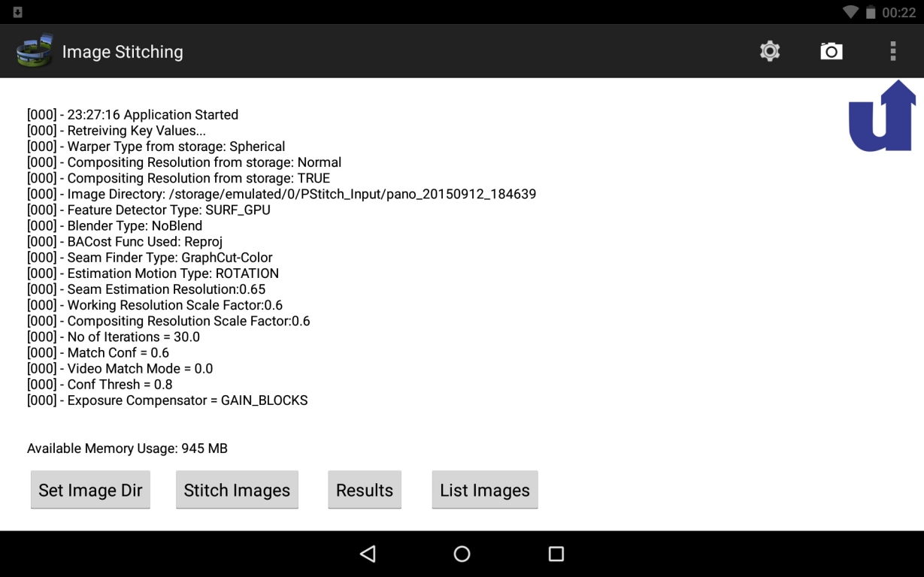
Task: Click the Set Image Dir button
Action: click(90, 490)
